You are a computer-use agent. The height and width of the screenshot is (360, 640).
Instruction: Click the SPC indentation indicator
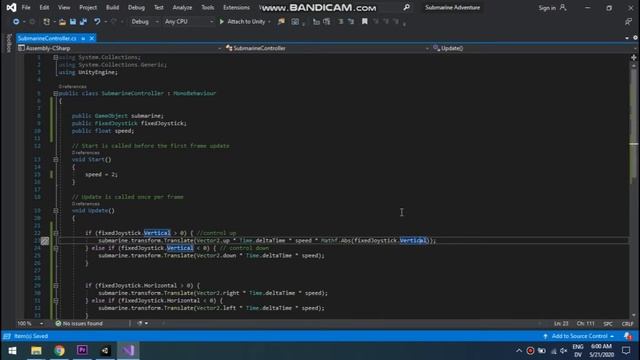coord(608,323)
